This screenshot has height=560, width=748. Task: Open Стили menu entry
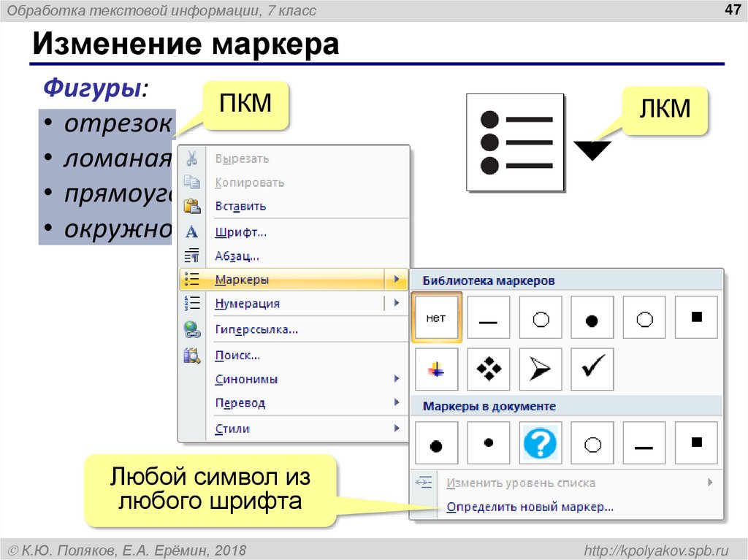294,429
